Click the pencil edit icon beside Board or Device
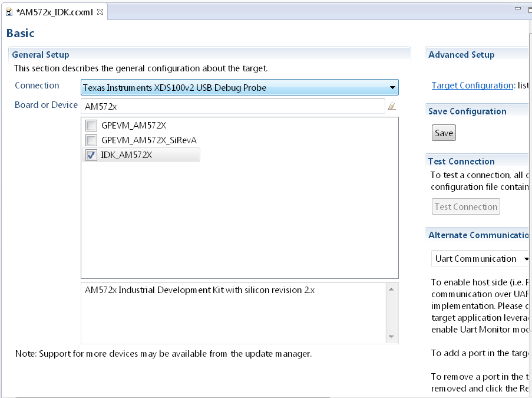This screenshot has width=532, height=398. click(x=392, y=107)
